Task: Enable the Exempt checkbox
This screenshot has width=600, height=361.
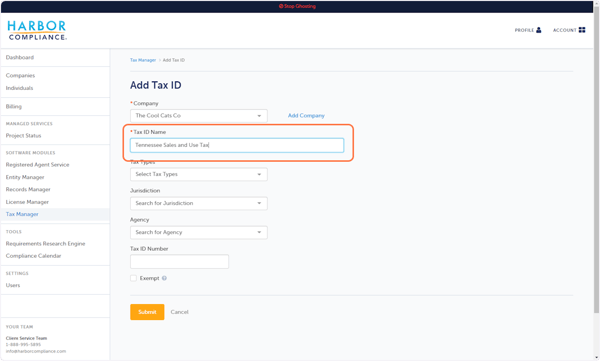Action: coord(133,278)
